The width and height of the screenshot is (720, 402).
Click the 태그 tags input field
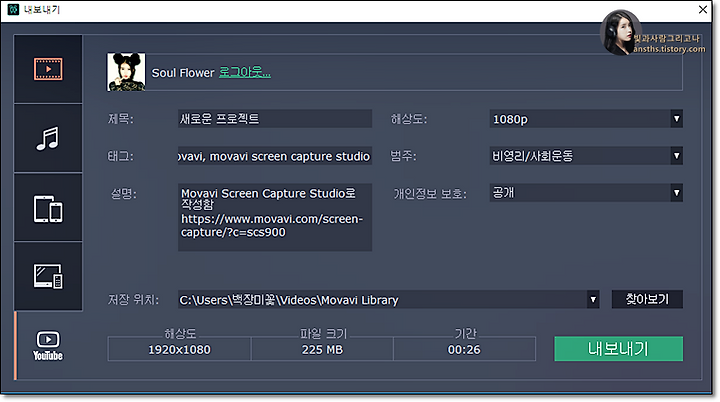coord(275,156)
